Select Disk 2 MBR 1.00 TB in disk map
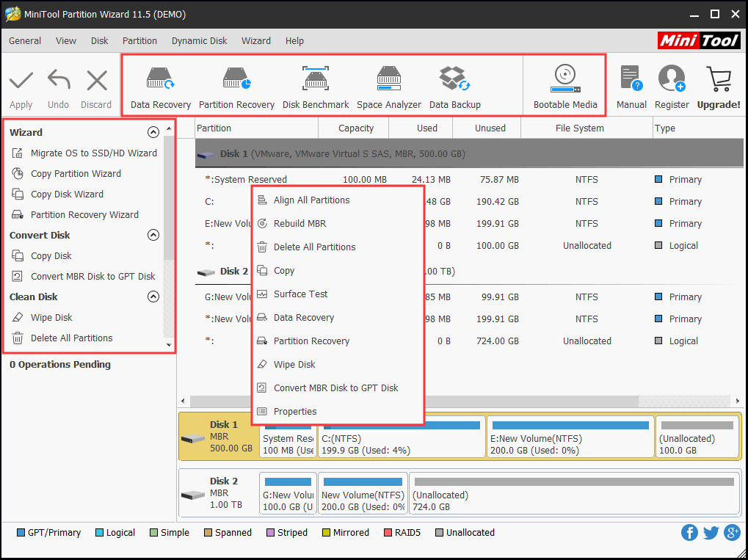This screenshot has height=560, width=748. pyautogui.click(x=218, y=493)
